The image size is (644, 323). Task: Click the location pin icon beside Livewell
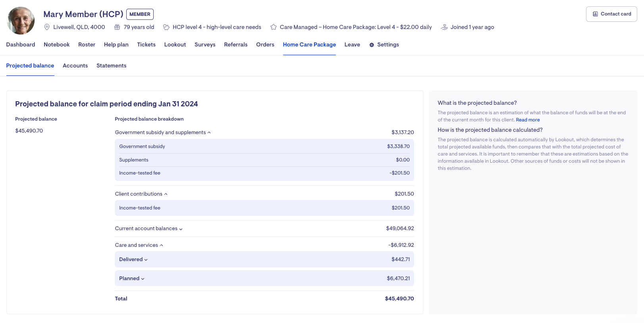point(47,27)
